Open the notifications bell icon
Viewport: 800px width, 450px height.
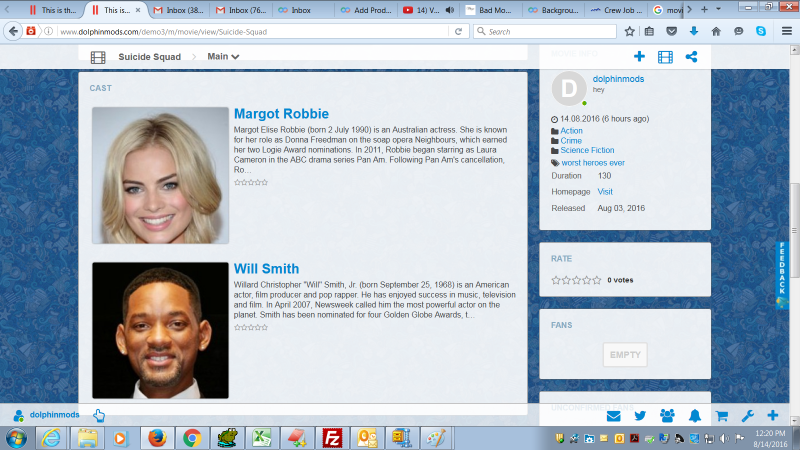pyautogui.click(x=694, y=416)
